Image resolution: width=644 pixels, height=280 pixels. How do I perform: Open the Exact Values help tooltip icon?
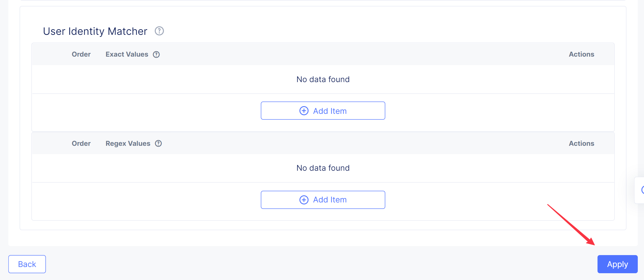(x=156, y=54)
